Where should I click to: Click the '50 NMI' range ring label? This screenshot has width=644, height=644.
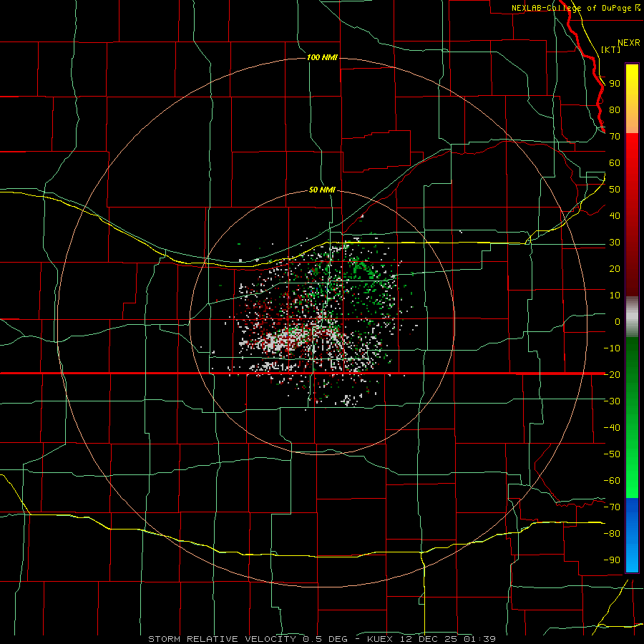pyautogui.click(x=322, y=190)
